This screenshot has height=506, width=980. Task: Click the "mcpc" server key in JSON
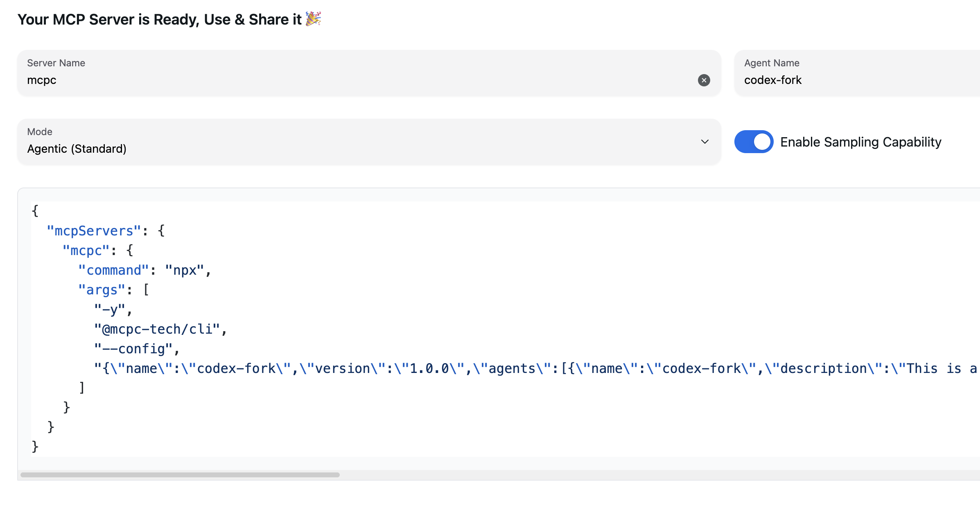point(86,251)
